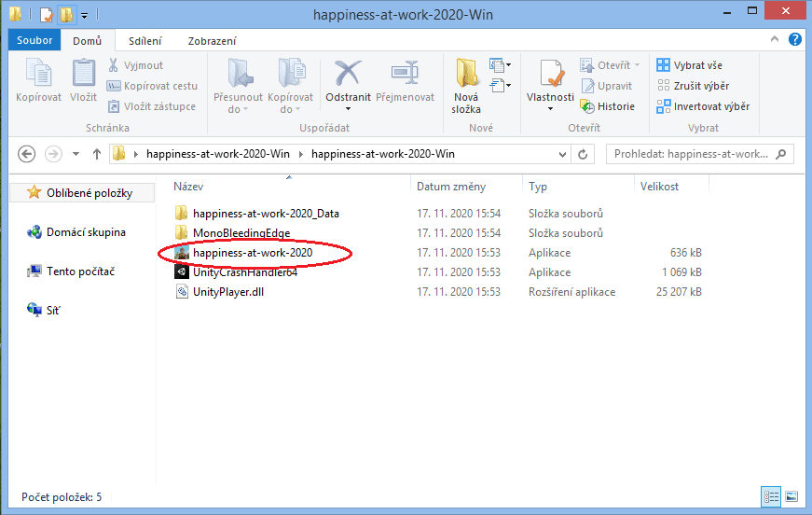Click the search magnifier icon
This screenshot has width=812, height=515.
coord(781,154)
